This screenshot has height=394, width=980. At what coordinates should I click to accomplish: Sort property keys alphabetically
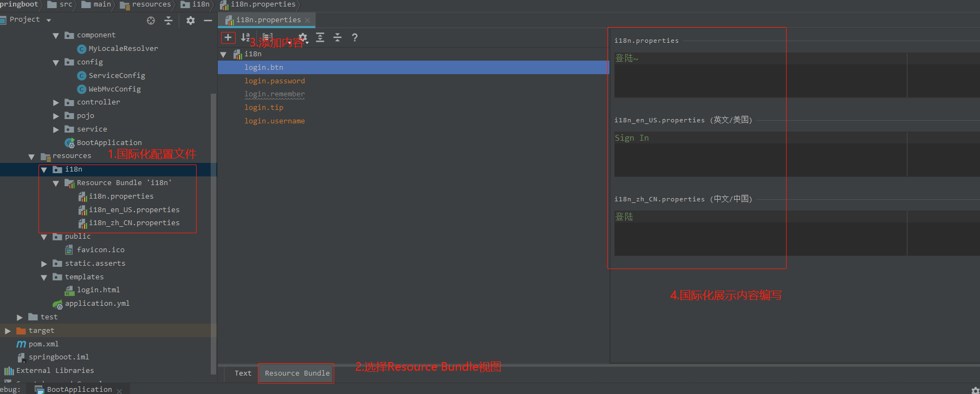[245, 37]
